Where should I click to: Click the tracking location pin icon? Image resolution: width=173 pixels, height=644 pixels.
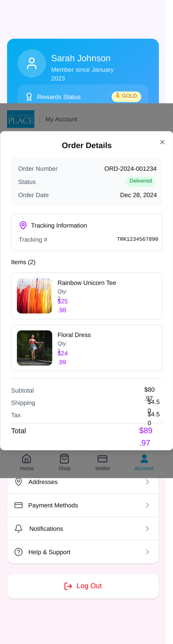click(23, 225)
